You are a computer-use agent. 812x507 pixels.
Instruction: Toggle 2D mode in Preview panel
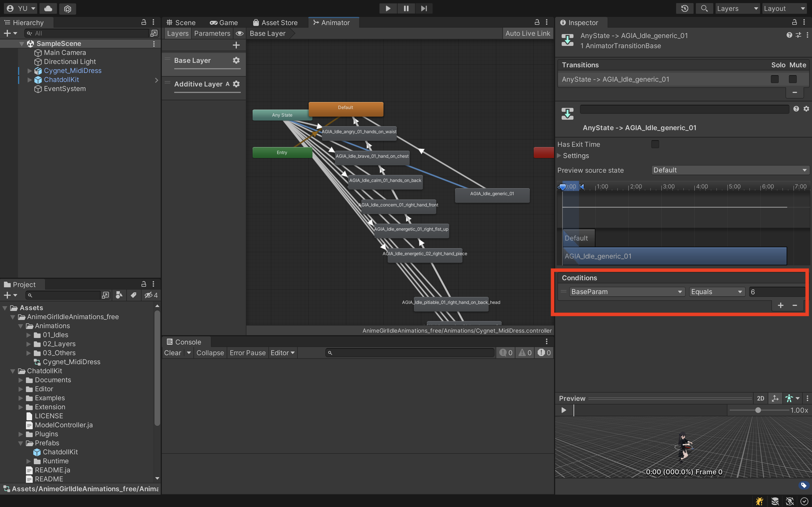760,398
